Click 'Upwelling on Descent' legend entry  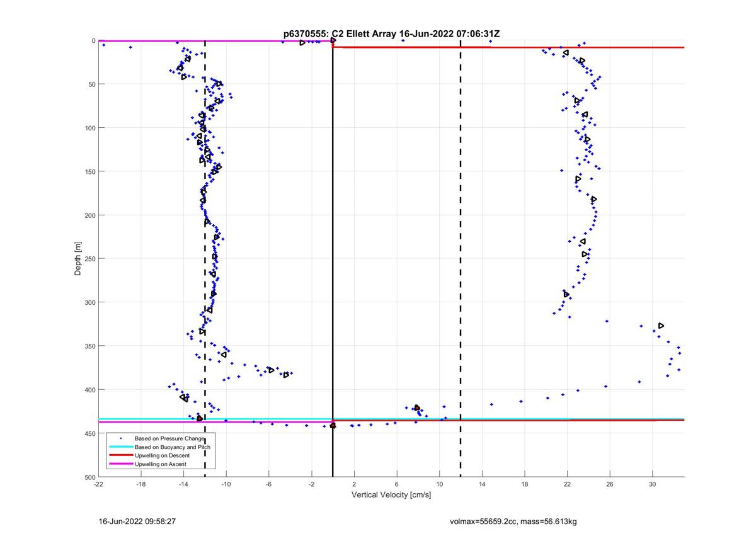tap(162, 455)
